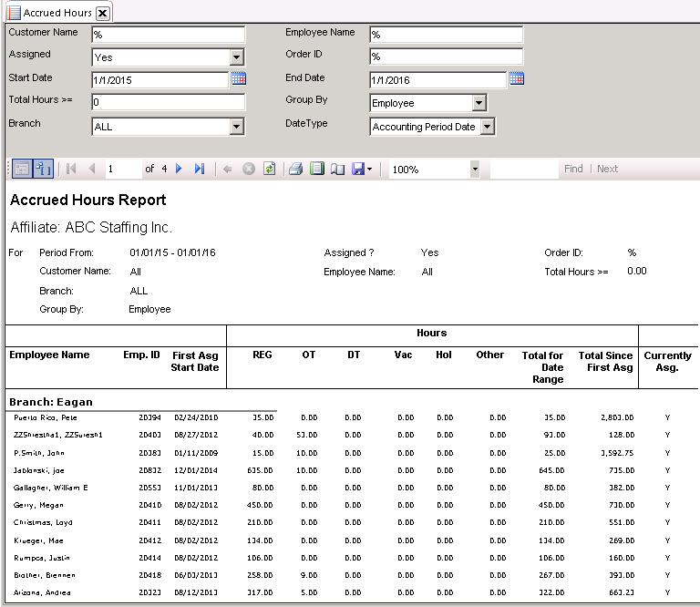The width and height of the screenshot is (700, 607).
Task: Click the Order ID input field
Action: coord(446,57)
